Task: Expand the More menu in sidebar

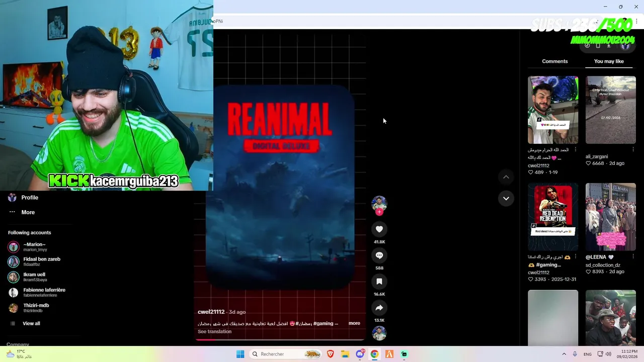Action: click(28, 212)
